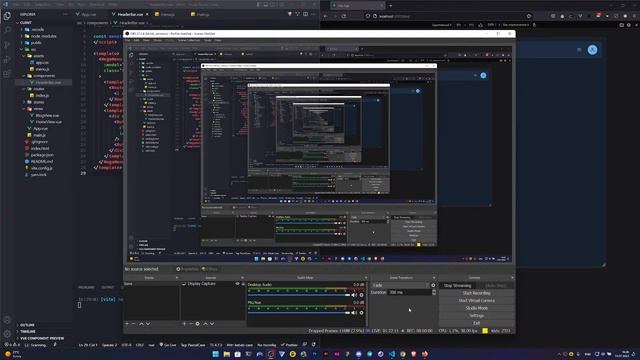Viewport: 640px width, 360px height.
Task: Toggle Display Capture lock icon in Sources
Action: click(243, 284)
